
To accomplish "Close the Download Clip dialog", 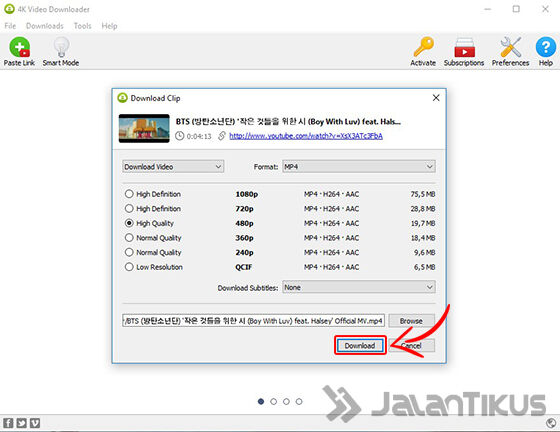I will click(x=436, y=98).
